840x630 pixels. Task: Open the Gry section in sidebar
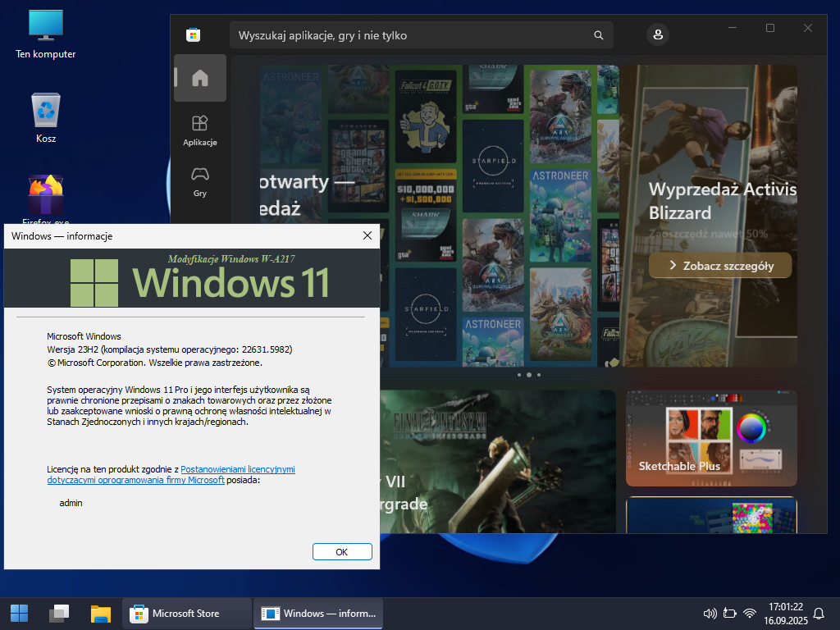(199, 181)
